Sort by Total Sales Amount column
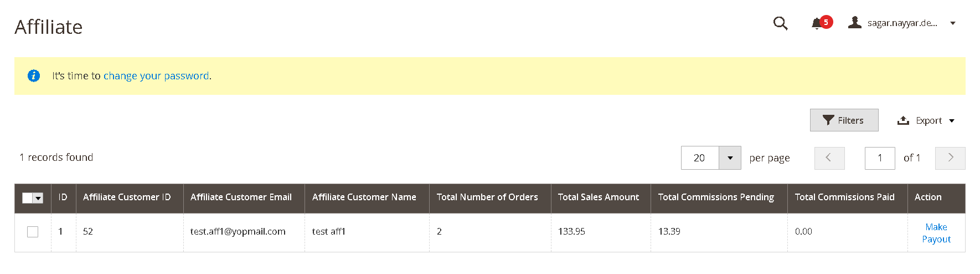980x274 pixels. tap(598, 197)
